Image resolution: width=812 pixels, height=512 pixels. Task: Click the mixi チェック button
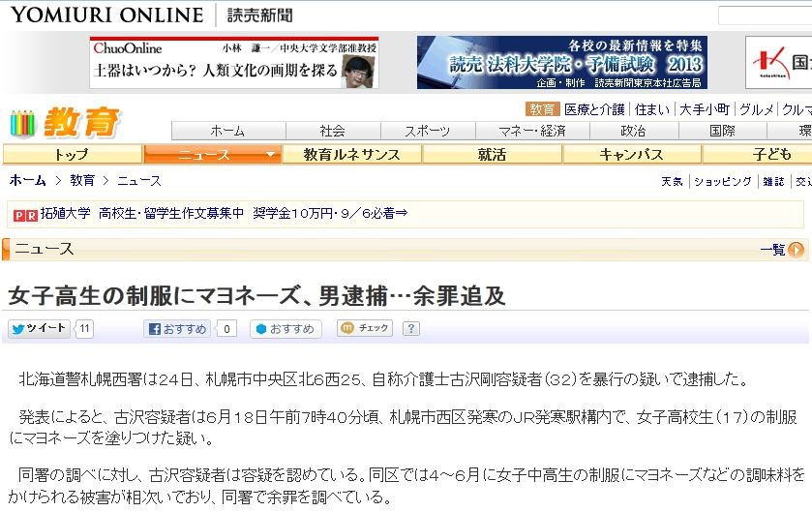(x=365, y=328)
